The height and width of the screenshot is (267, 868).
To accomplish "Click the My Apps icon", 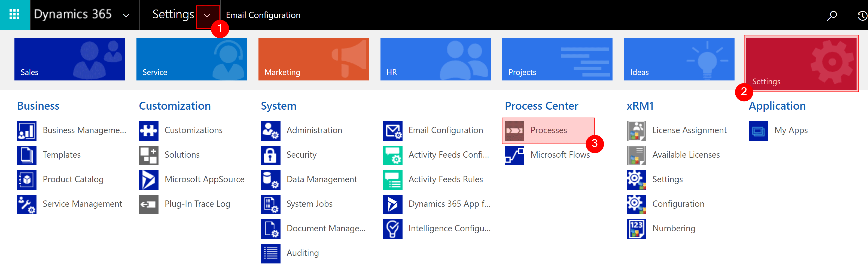I will coord(759,131).
